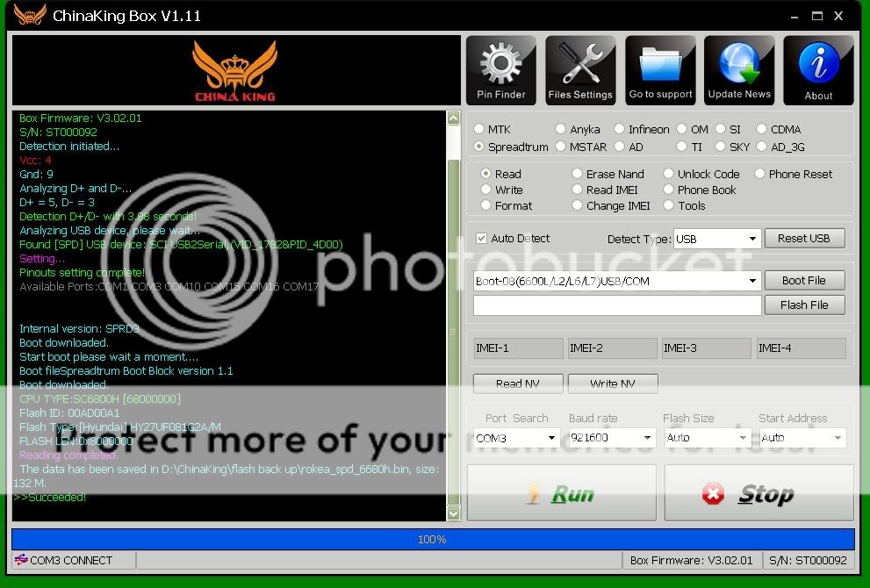Expand the Boot-08 boot selection dropdown
The image size is (870, 588).
click(x=751, y=281)
